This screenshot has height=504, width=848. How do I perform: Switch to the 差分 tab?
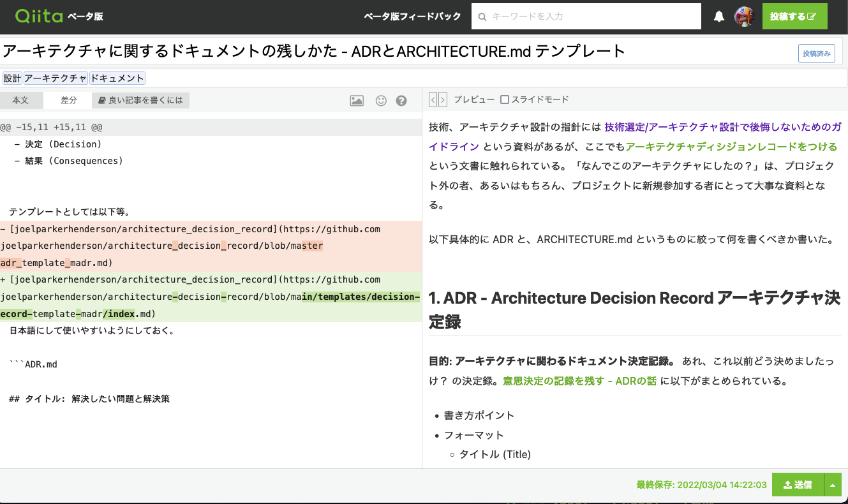[69, 100]
